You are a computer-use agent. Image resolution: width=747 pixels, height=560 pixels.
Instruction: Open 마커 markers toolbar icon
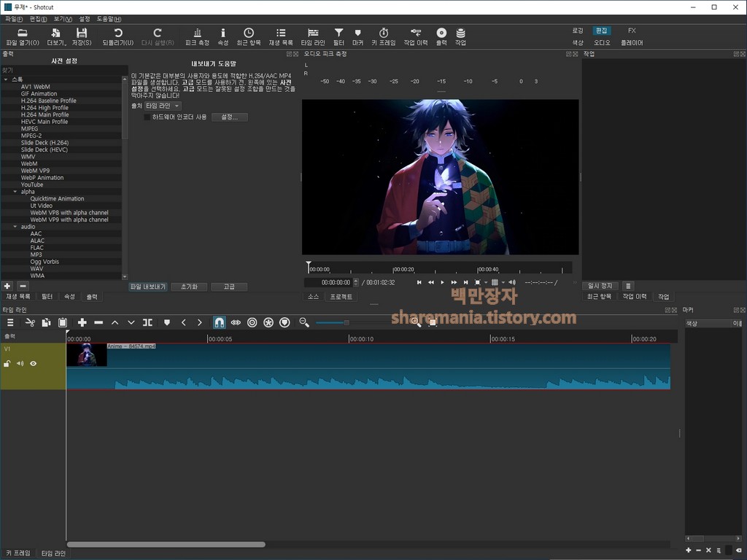click(x=357, y=36)
